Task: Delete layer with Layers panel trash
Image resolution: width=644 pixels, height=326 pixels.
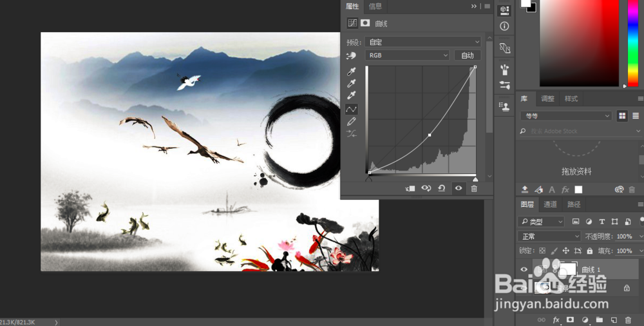Action: (x=628, y=320)
